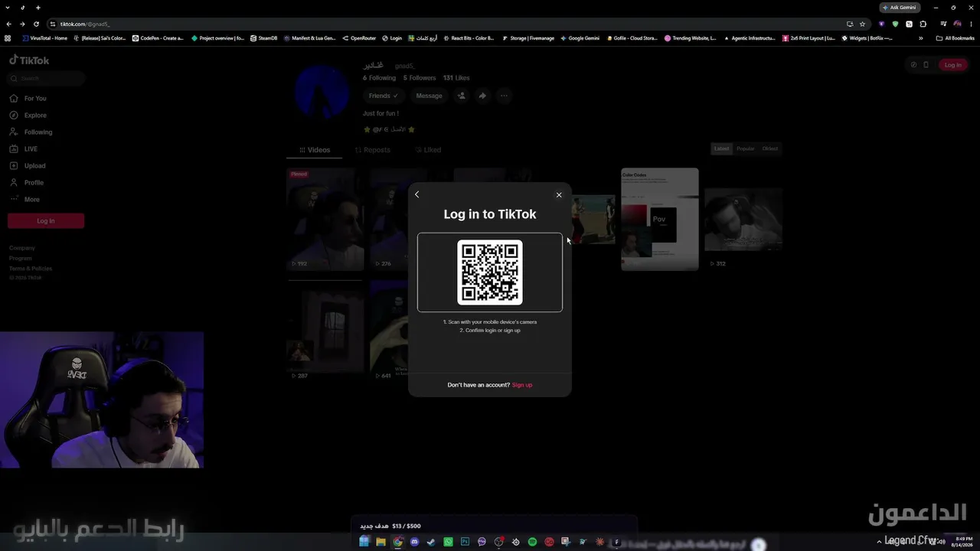The width and height of the screenshot is (980, 551).
Task: Open the VirusTotal - Home bookmark
Action: point(44,38)
